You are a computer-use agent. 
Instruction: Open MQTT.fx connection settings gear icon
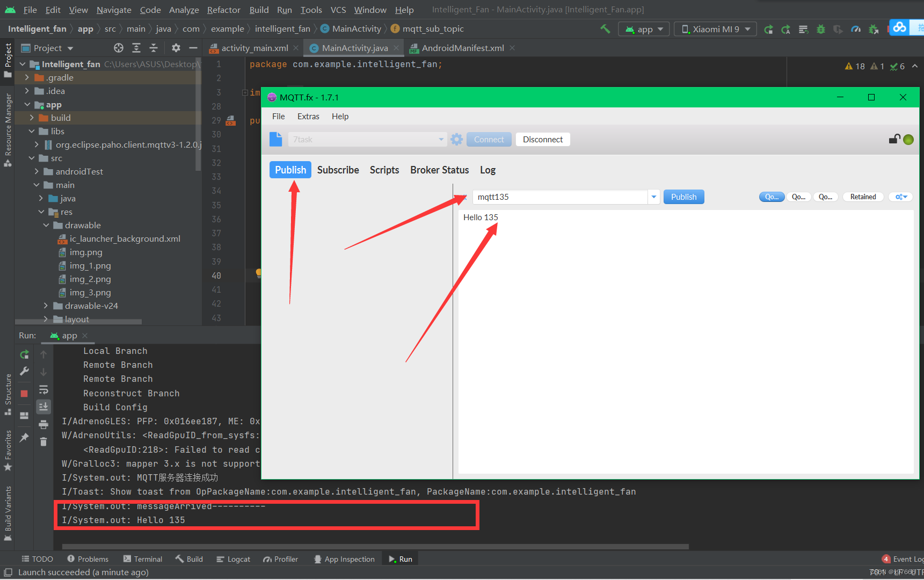[456, 140]
